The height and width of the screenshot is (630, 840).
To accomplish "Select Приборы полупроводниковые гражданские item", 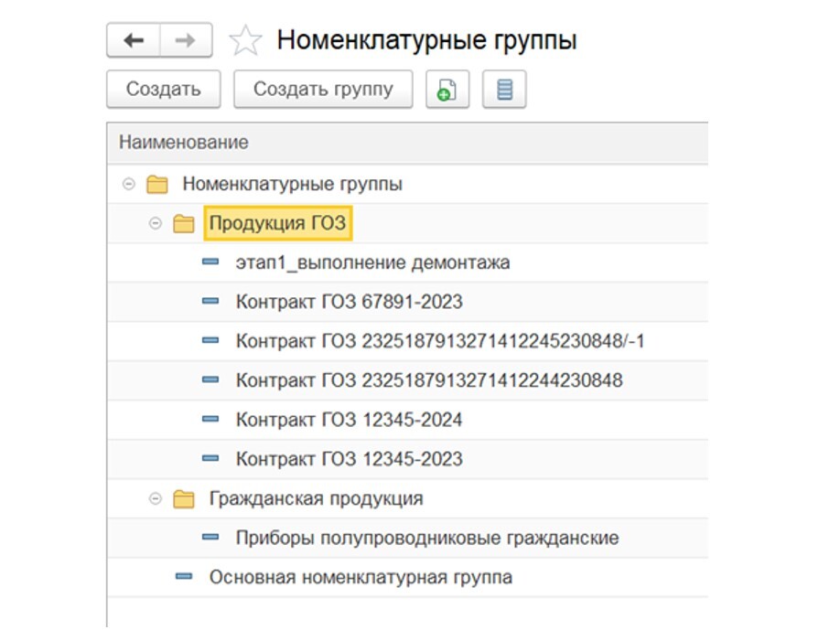I will [x=427, y=538].
